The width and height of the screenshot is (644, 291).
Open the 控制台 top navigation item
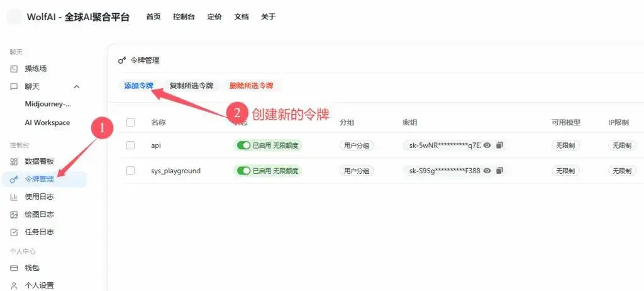(x=184, y=17)
